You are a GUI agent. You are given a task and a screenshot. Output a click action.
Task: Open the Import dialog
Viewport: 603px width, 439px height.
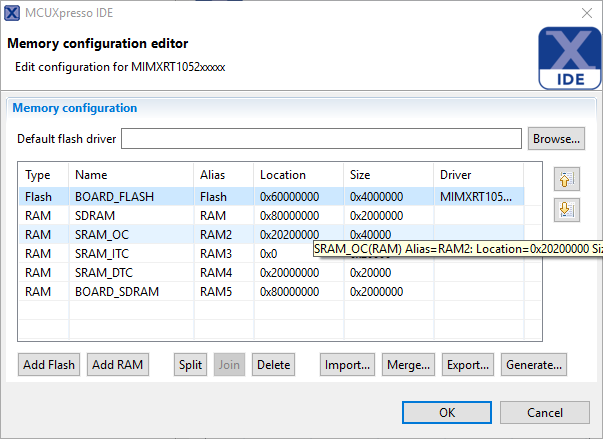[348, 365]
